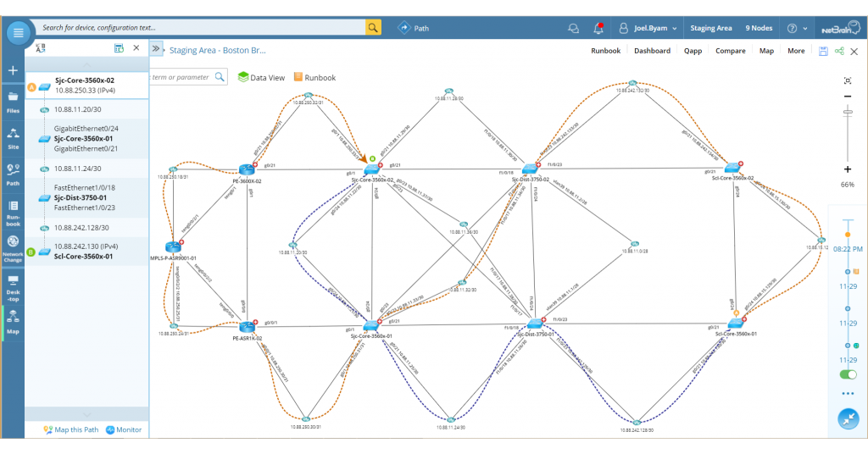Select hop Scl-Core-3560x-01 in path list
Screen dimensions: 868x454
(x=87, y=252)
